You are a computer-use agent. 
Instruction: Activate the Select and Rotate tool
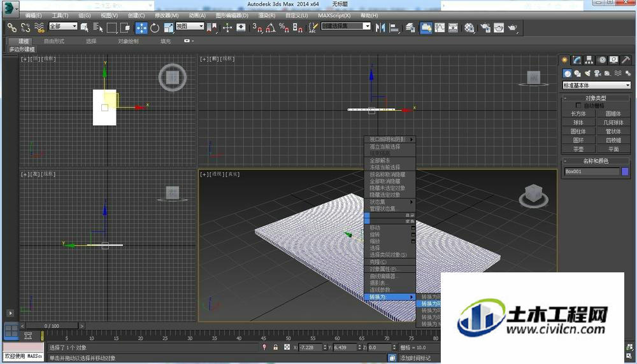point(155,27)
